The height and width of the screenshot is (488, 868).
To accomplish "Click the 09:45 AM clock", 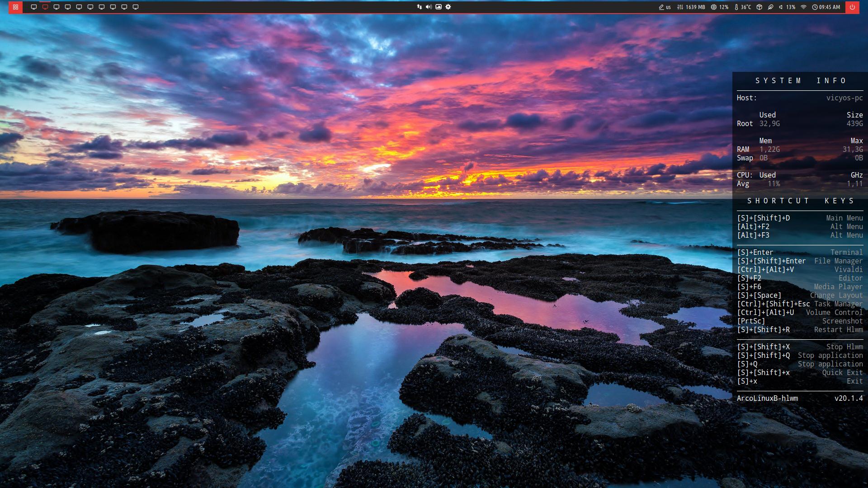I will [x=826, y=7].
